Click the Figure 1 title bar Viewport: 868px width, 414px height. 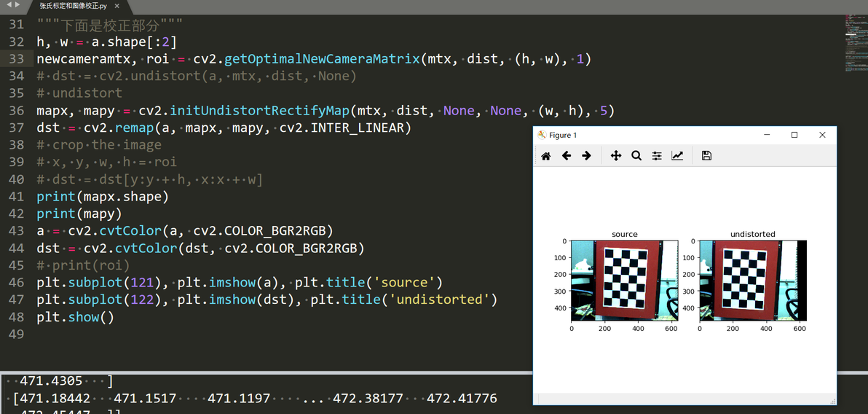pyautogui.click(x=642, y=136)
